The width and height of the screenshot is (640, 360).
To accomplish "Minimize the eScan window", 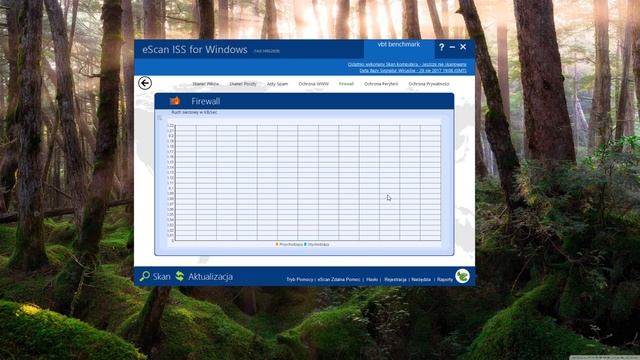I will [x=452, y=47].
